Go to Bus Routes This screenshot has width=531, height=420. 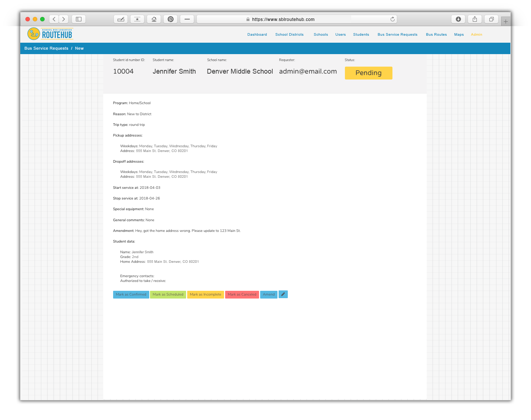(436, 34)
